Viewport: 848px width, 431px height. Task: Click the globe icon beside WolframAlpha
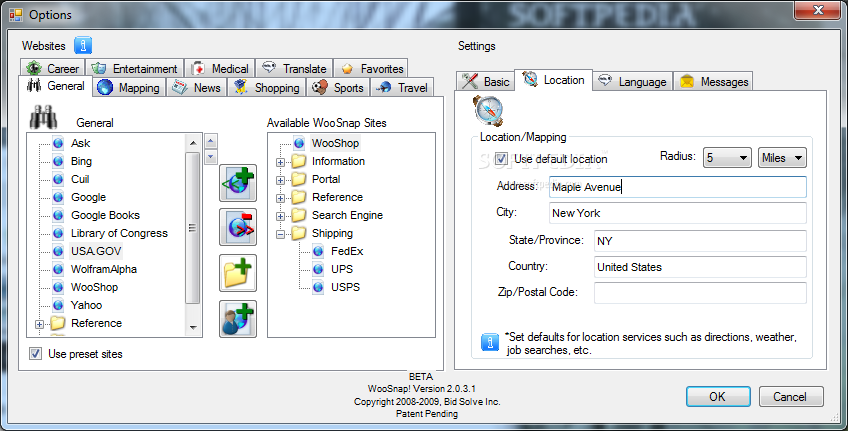58,269
